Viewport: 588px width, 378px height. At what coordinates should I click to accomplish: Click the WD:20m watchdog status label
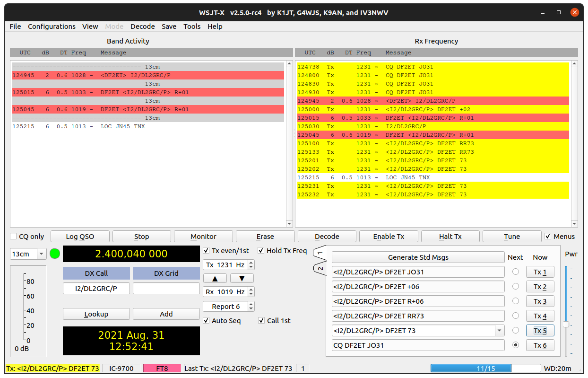click(557, 369)
